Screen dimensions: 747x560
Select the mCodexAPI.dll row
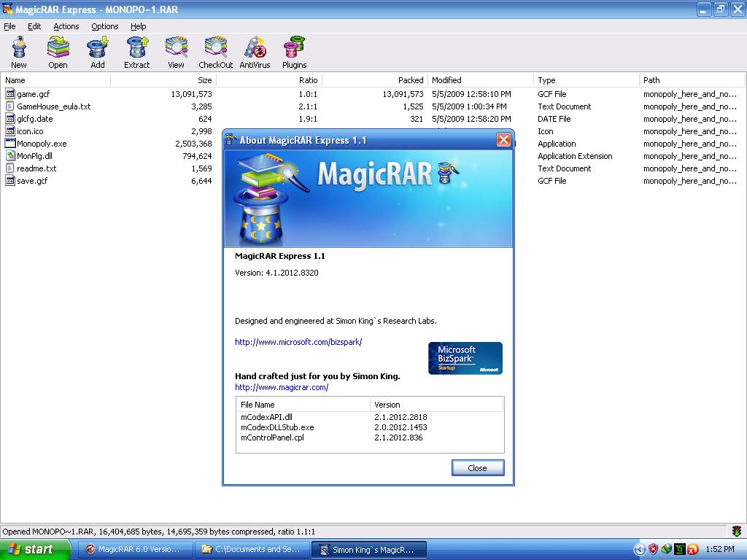[370, 417]
